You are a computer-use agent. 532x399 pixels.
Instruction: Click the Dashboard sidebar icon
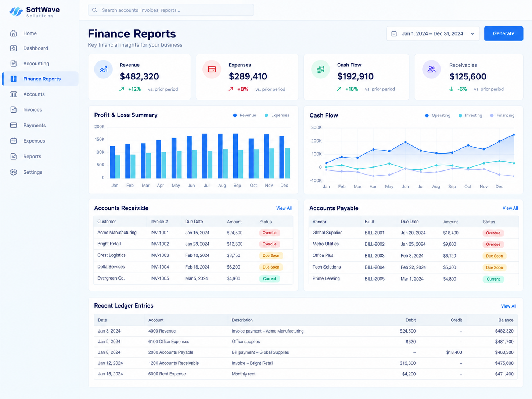(x=14, y=48)
